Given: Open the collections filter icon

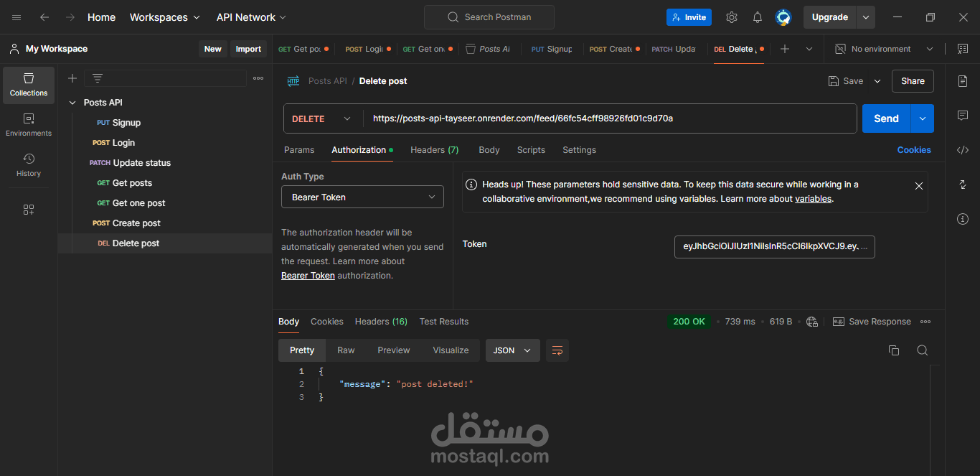Looking at the screenshot, I should pos(98,78).
